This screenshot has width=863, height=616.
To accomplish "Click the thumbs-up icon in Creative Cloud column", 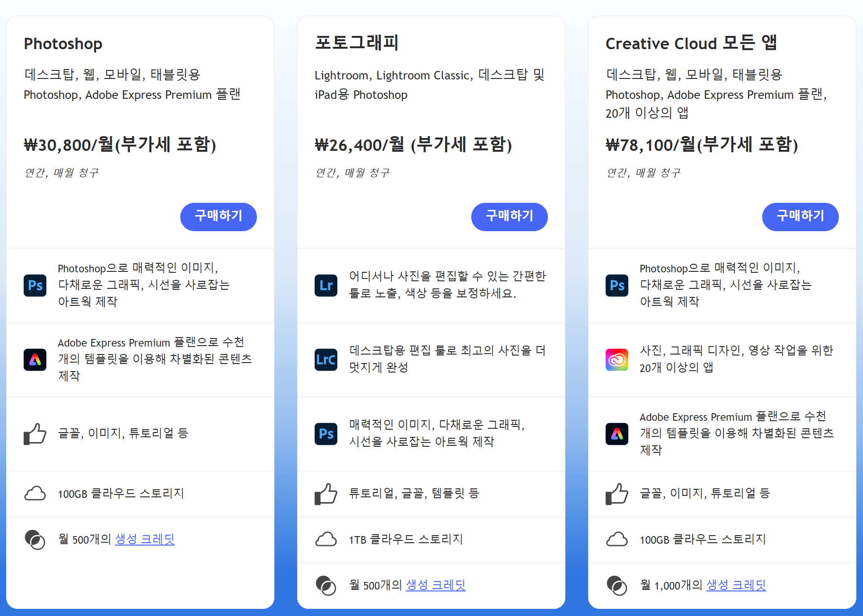I will (616, 494).
